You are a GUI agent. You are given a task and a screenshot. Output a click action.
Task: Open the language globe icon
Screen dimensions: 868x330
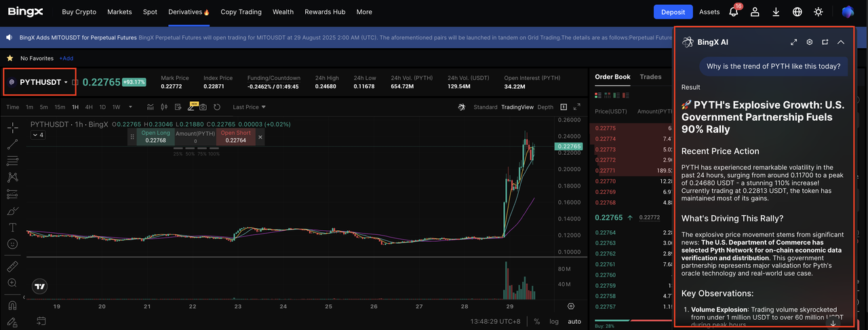[x=797, y=12]
